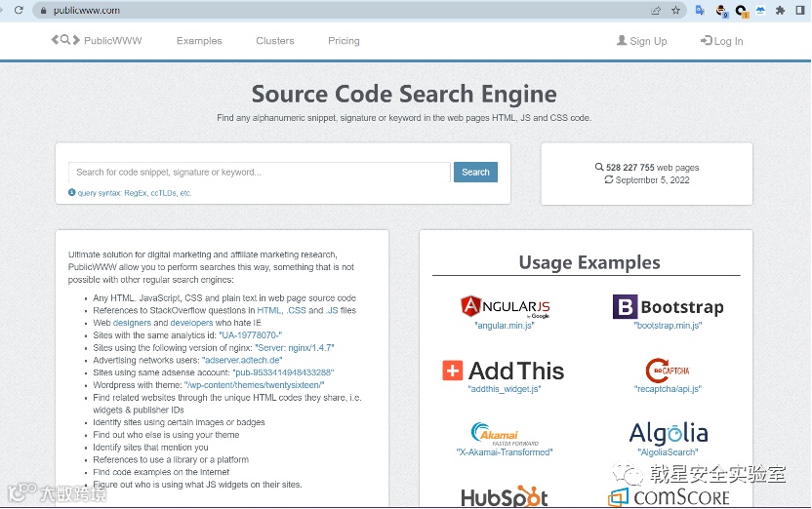
Task: Open the Clusters menu item
Action: click(x=275, y=41)
